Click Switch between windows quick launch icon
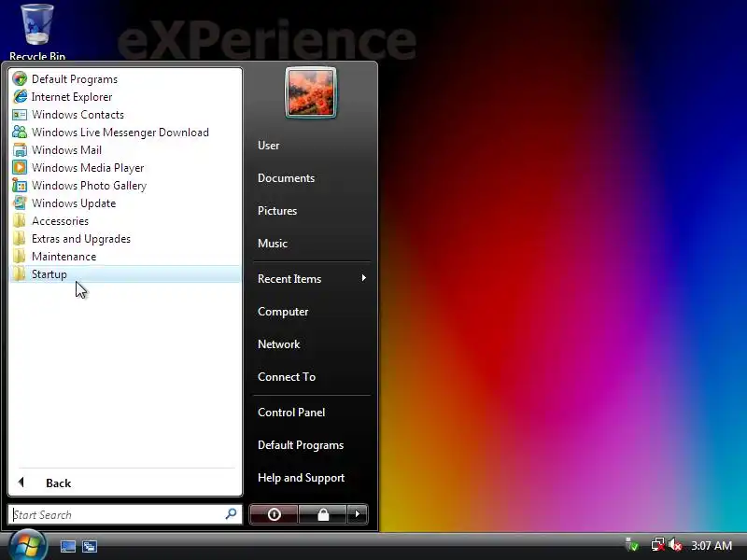Viewport: 747px width, 560px height. pos(90,546)
